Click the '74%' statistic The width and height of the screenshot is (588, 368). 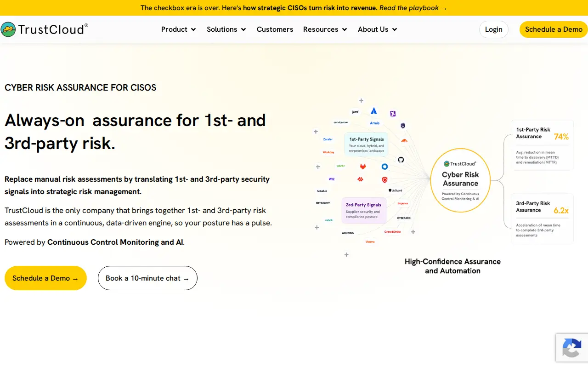point(561,137)
